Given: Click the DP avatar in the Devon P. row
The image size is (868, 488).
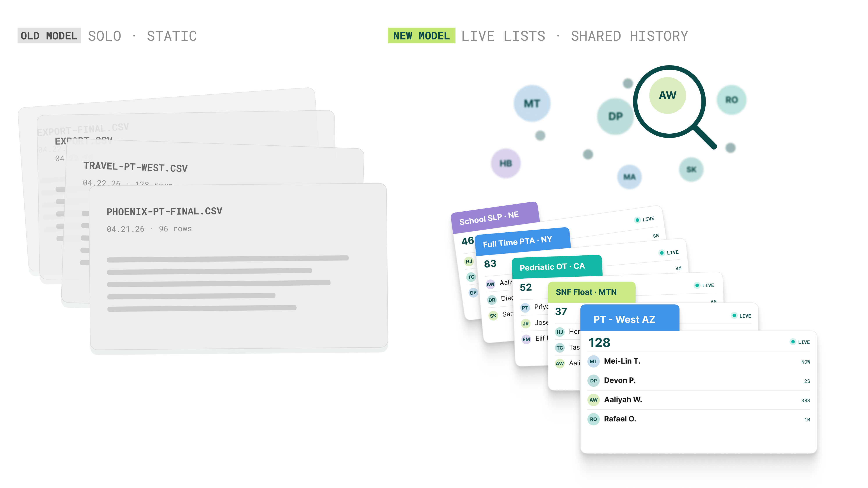Looking at the screenshot, I should [x=593, y=381].
